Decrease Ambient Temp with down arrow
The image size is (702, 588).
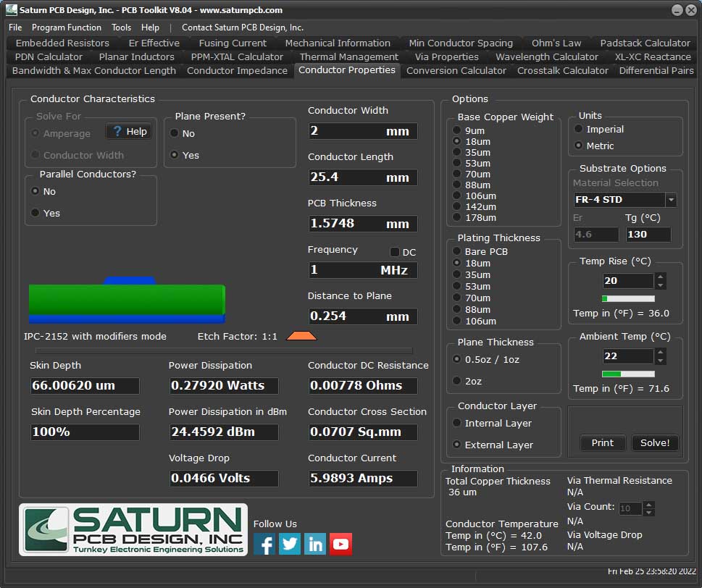[660, 360]
